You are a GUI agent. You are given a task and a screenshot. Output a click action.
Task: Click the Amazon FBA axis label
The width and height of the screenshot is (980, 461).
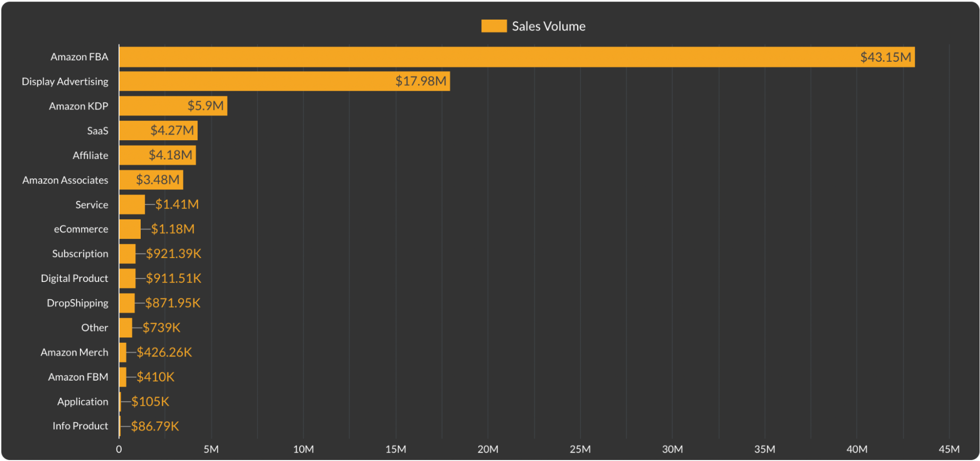click(79, 56)
